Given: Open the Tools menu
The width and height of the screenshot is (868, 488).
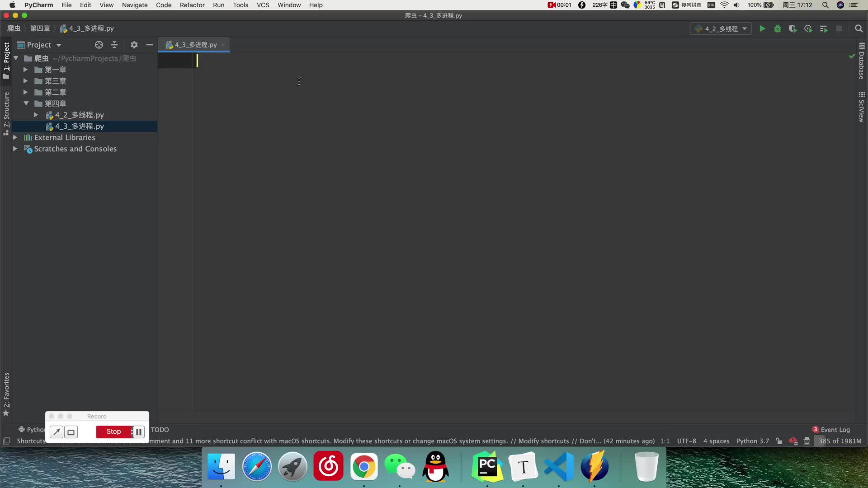Looking at the screenshot, I should [241, 5].
